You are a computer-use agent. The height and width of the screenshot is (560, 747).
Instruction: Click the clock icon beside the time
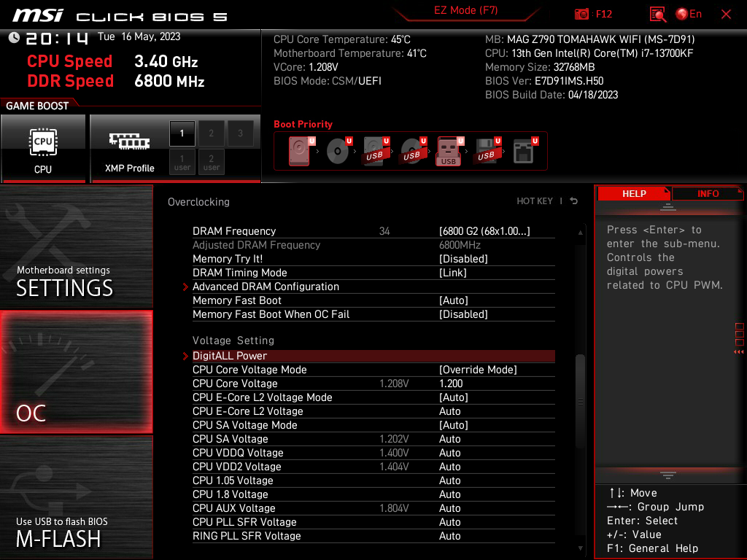[15, 37]
